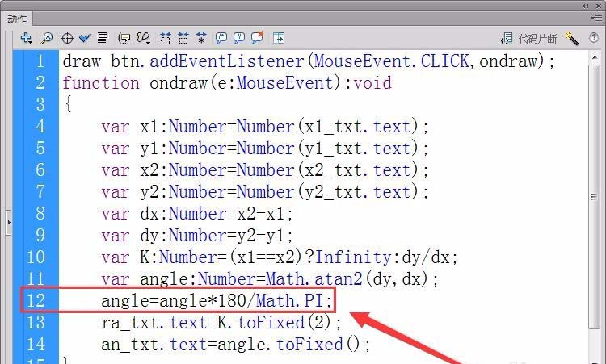Click 'x1_txt.text' on line 4

pos(357,127)
